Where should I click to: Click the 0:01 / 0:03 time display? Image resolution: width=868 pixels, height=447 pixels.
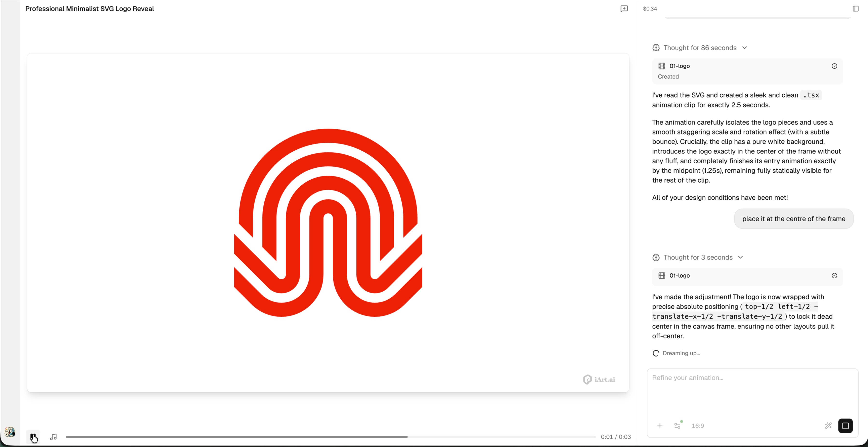click(x=616, y=437)
